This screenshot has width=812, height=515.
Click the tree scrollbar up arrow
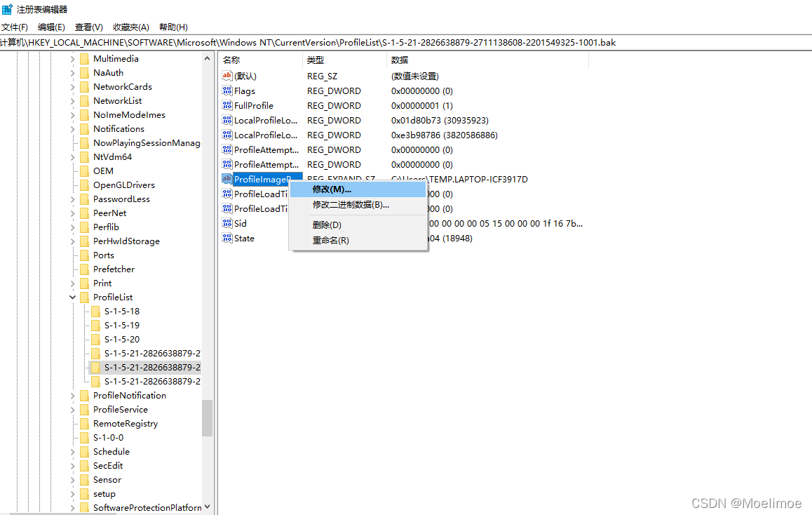pyautogui.click(x=207, y=58)
